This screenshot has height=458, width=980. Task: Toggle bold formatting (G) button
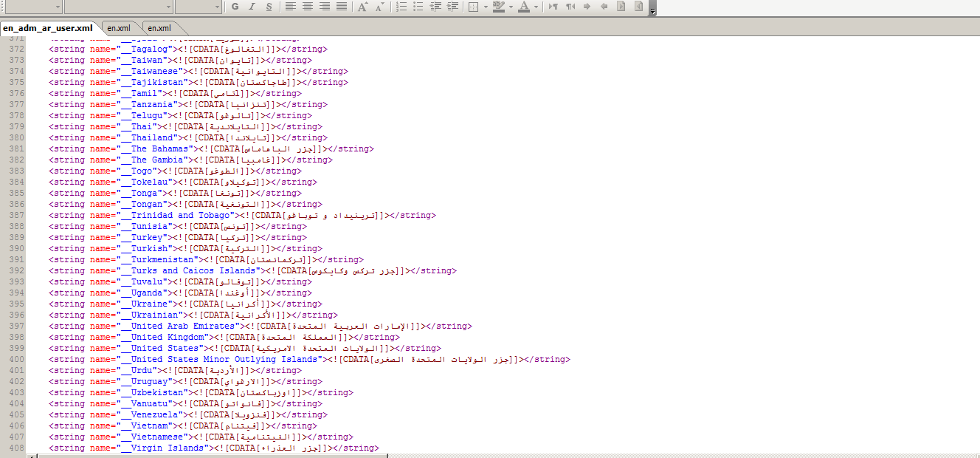[235, 7]
